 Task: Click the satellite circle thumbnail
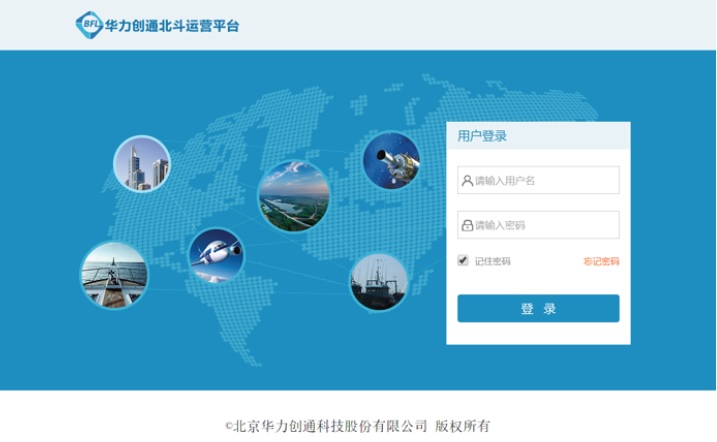click(391, 161)
